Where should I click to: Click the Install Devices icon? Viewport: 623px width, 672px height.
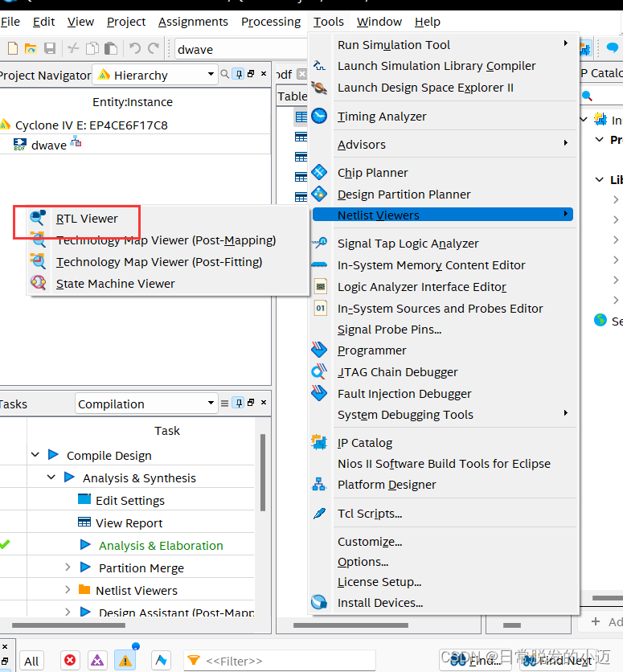click(x=319, y=602)
